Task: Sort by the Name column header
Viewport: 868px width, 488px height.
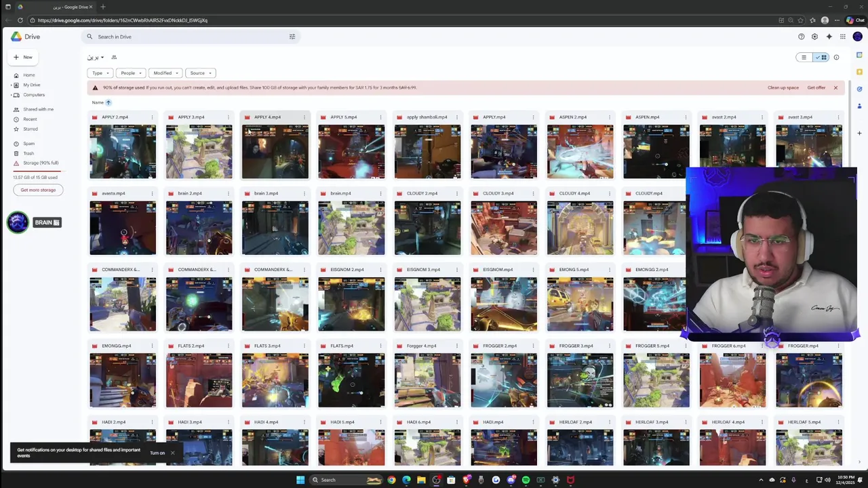Action: [x=98, y=102]
